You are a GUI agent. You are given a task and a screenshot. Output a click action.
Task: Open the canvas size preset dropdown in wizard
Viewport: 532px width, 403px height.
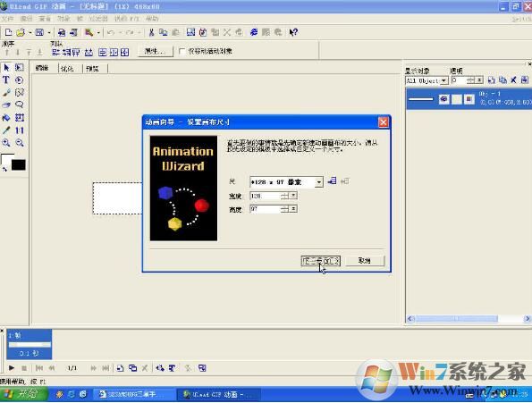click(319, 182)
